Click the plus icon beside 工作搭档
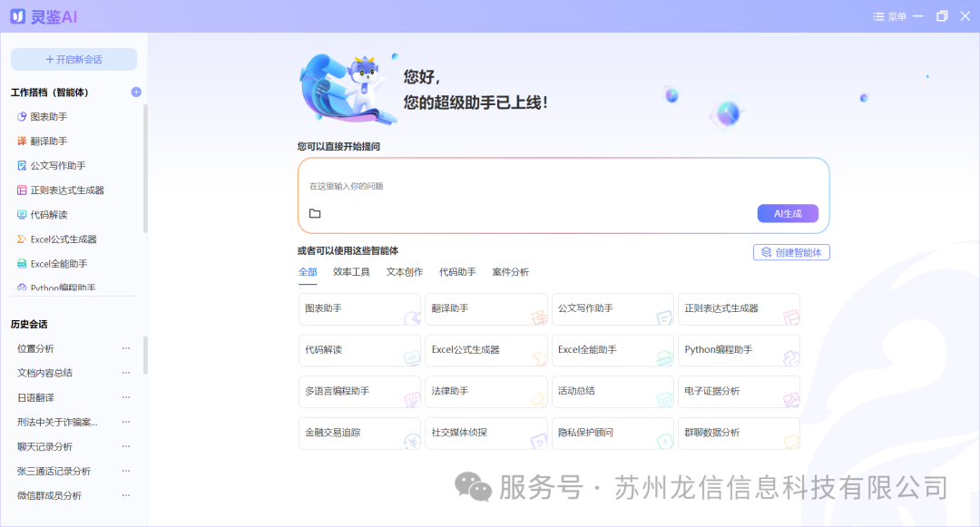Screen dimensions: 980x527 pos(136,92)
